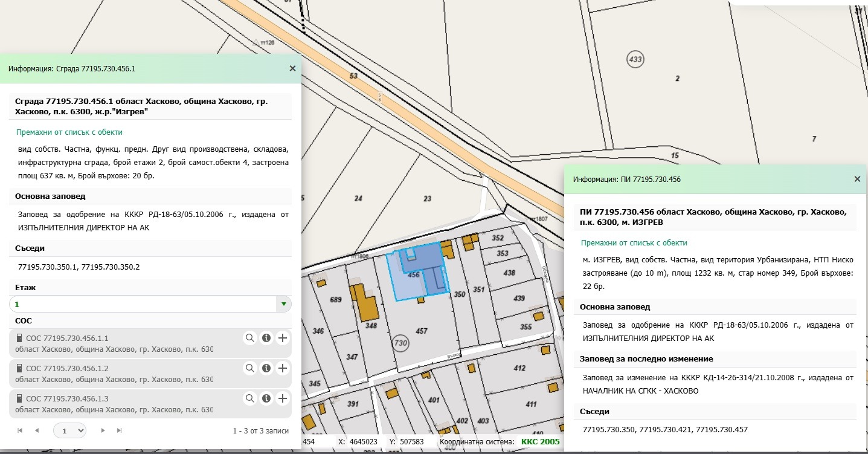Close the Сграда 77195.730.456.1 info panel

point(292,68)
